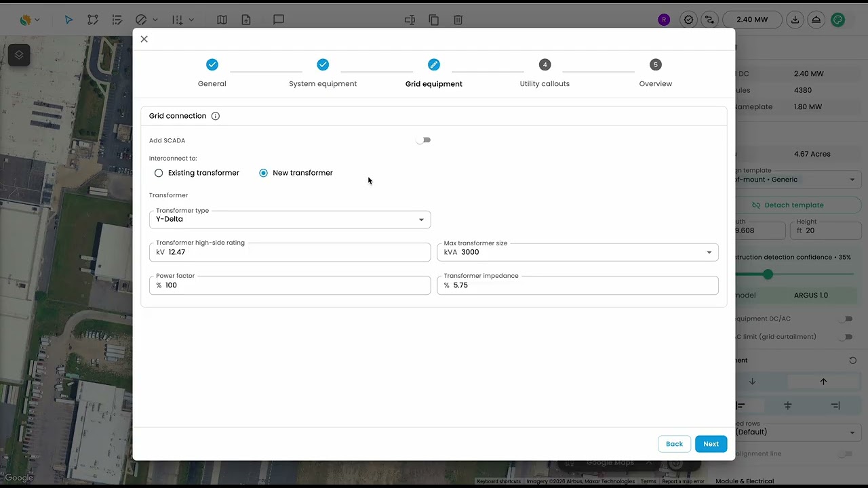Show Grid connection info tooltip icon

[216, 116]
